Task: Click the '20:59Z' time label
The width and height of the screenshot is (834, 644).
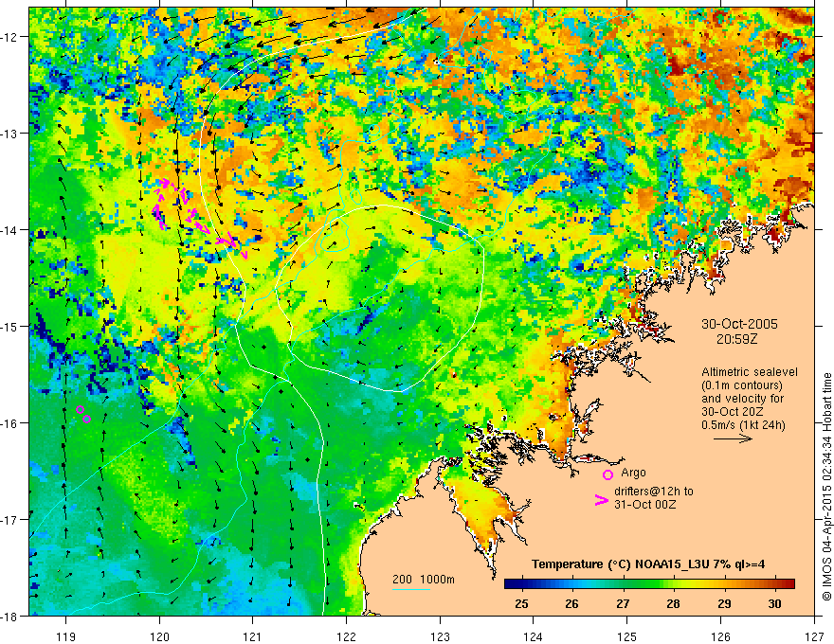Action: [736, 339]
